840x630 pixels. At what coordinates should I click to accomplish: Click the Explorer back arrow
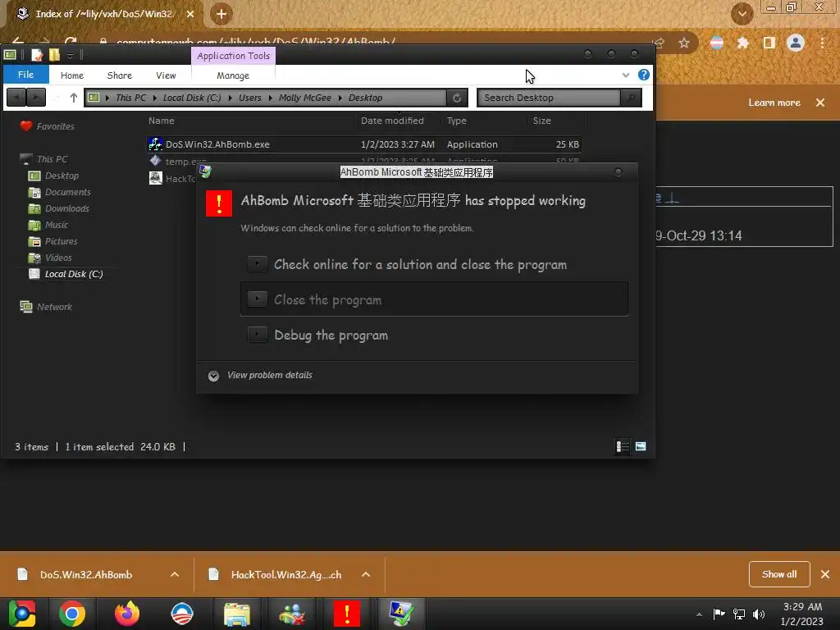[x=16, y=98]
